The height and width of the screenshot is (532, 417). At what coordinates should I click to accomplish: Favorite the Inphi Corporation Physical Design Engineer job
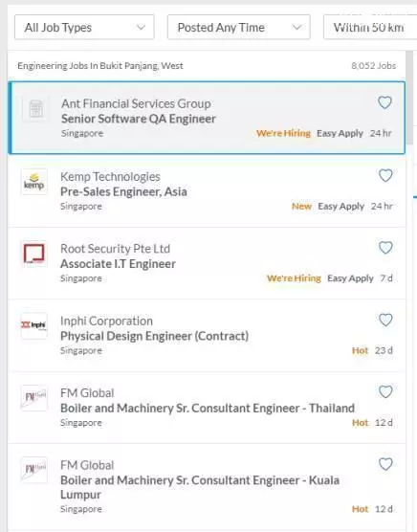coord(385,320)
